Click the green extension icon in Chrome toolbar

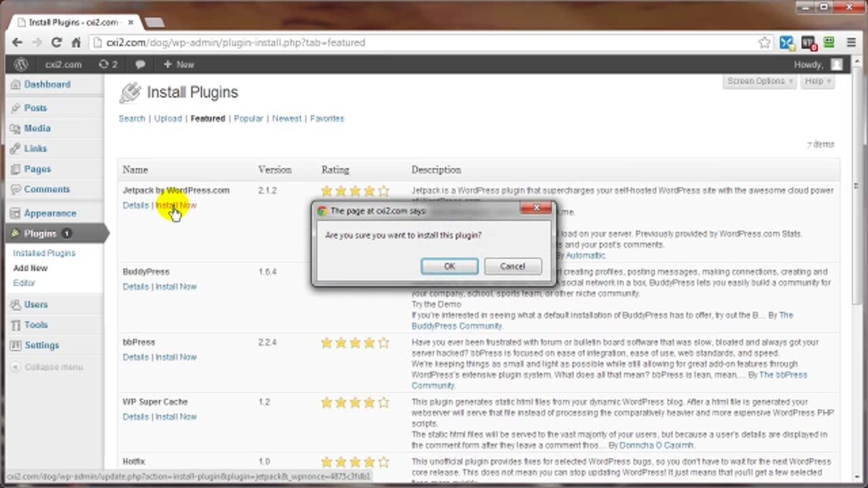click(x=829, y=43)
